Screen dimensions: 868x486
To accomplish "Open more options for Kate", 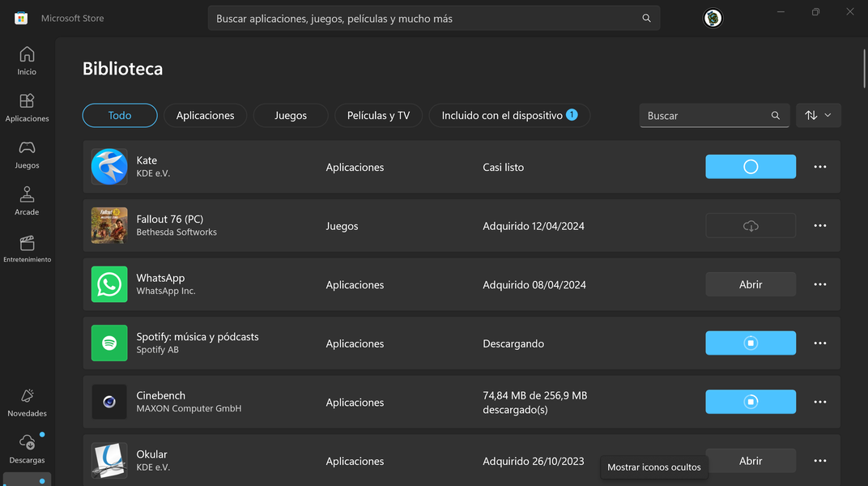I will (820, 167).
